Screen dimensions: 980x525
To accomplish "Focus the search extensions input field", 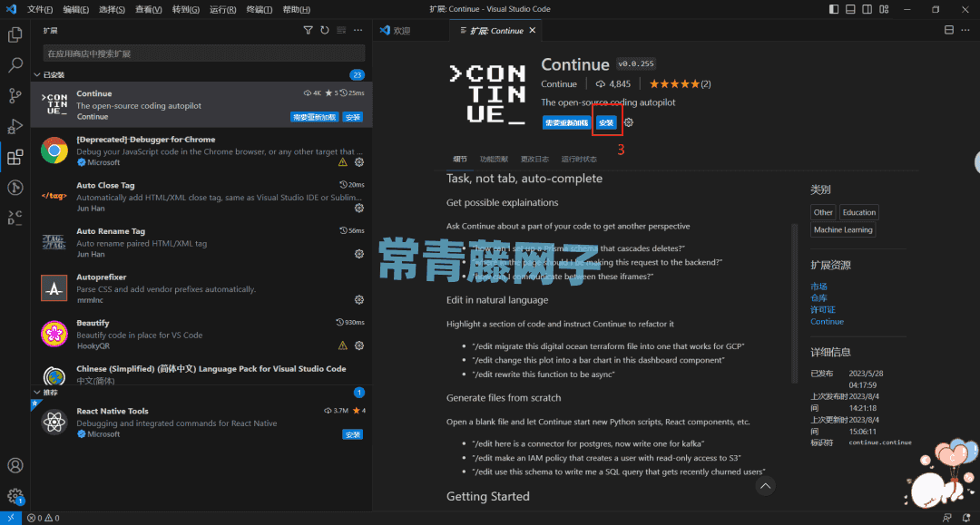I will [204, 53].
